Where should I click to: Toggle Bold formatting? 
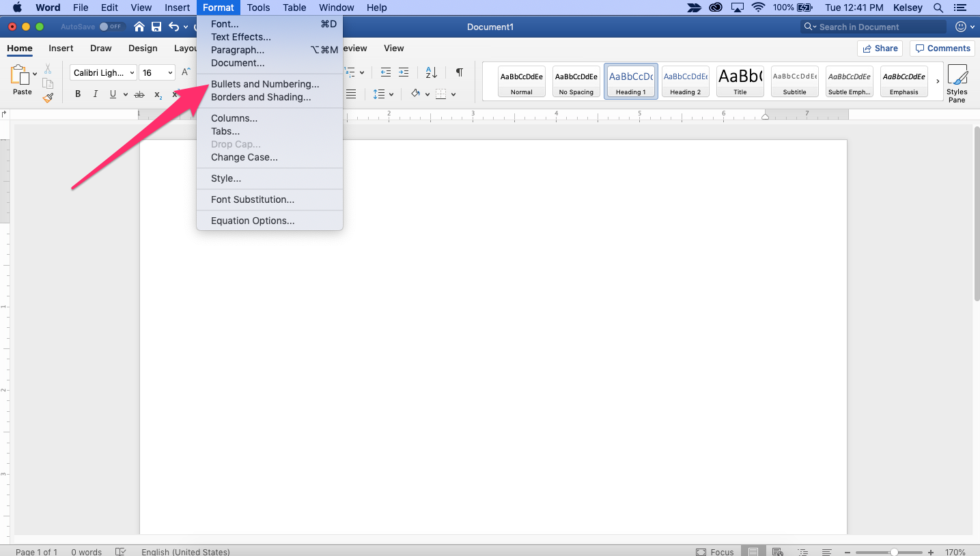78,94
